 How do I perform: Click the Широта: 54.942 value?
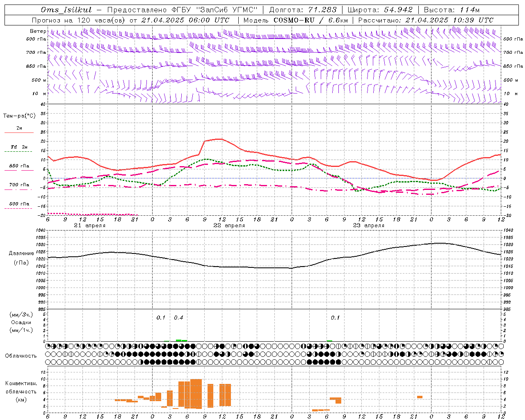point(380,10)
